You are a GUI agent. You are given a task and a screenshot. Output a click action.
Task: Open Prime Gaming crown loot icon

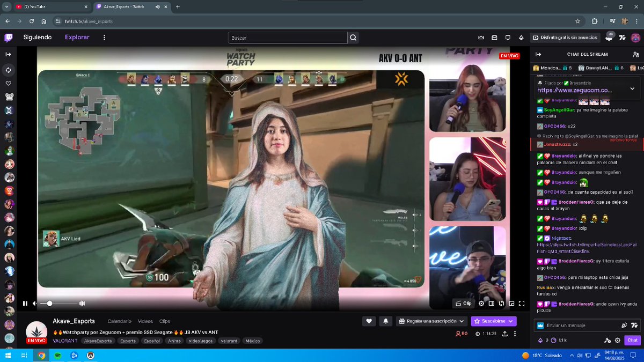(x=481, y=38)
